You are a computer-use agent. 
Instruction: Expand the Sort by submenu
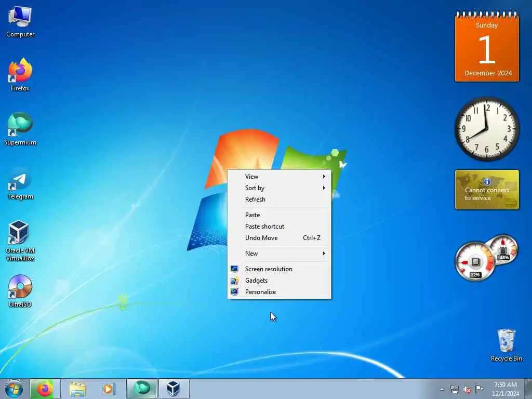tap(279, 188)
